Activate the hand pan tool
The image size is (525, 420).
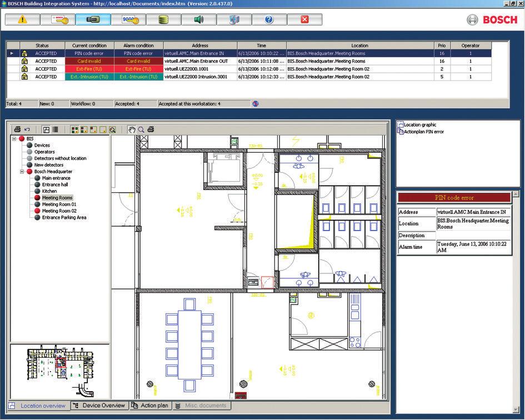(132, 129)
